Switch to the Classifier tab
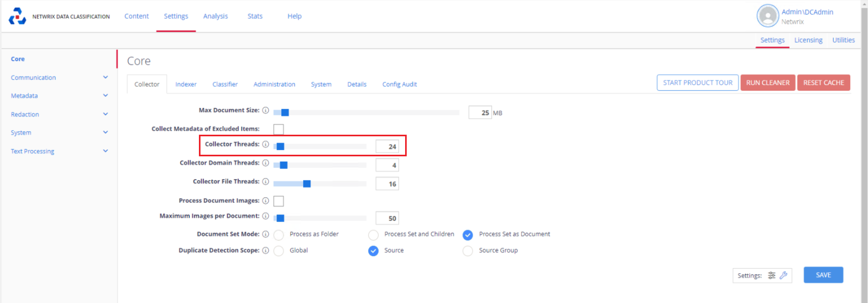868x303 pixels. pos(225,84)
